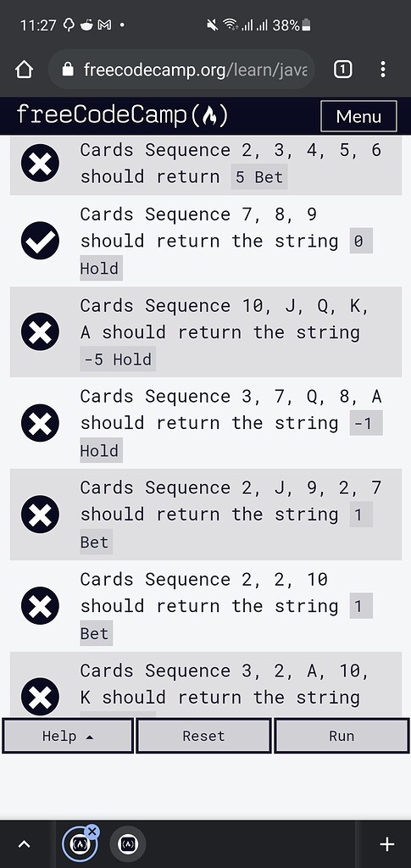Add a new tab with plus icon
The width and height of the screenshot is (411, 868).
coord(386,844)
